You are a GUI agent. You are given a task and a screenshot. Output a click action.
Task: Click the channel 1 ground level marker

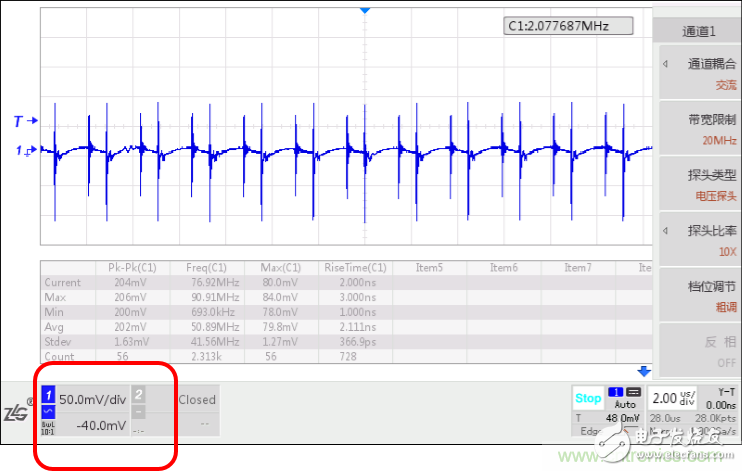click(26, 151)
